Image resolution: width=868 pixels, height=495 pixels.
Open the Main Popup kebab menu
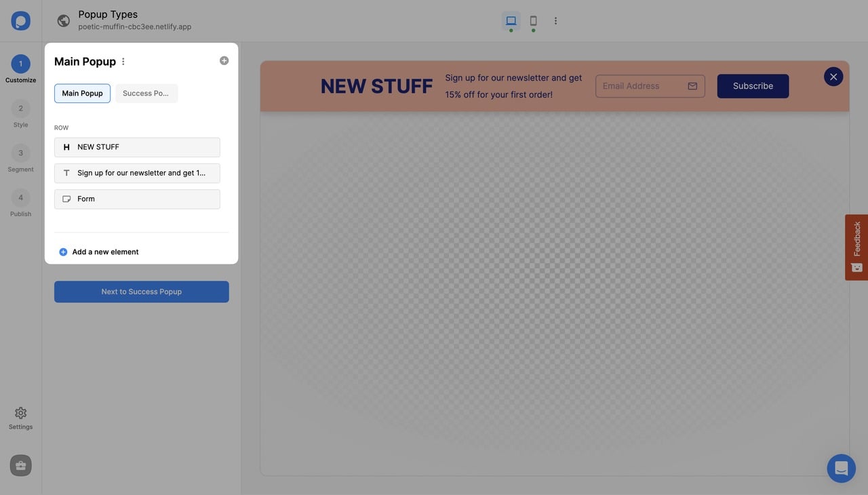click(121, 60)
